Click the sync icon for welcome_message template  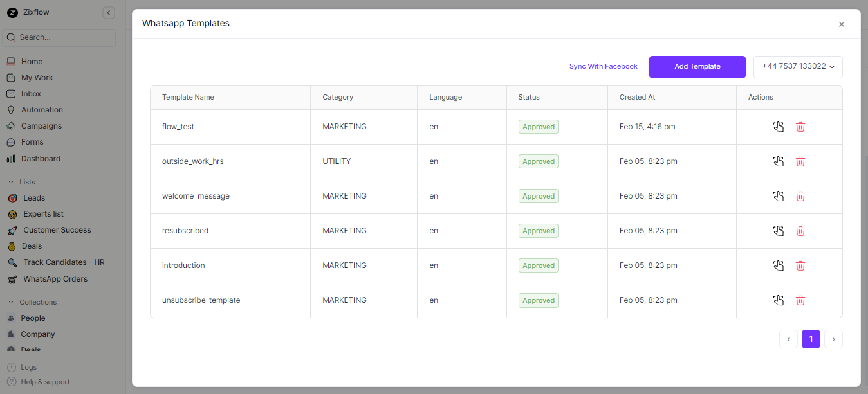779,196
